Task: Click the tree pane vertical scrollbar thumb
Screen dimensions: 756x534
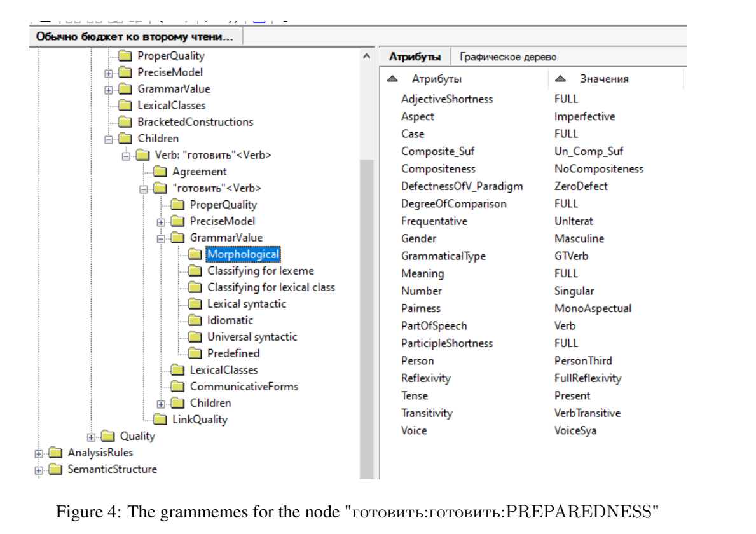Action: click(x=366, y=318)
